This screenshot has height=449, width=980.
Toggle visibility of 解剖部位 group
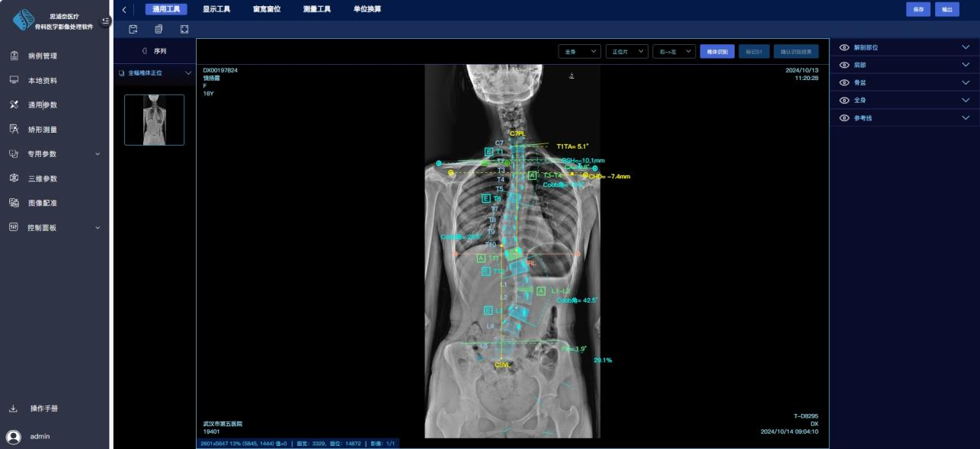[x=844, y=47]
